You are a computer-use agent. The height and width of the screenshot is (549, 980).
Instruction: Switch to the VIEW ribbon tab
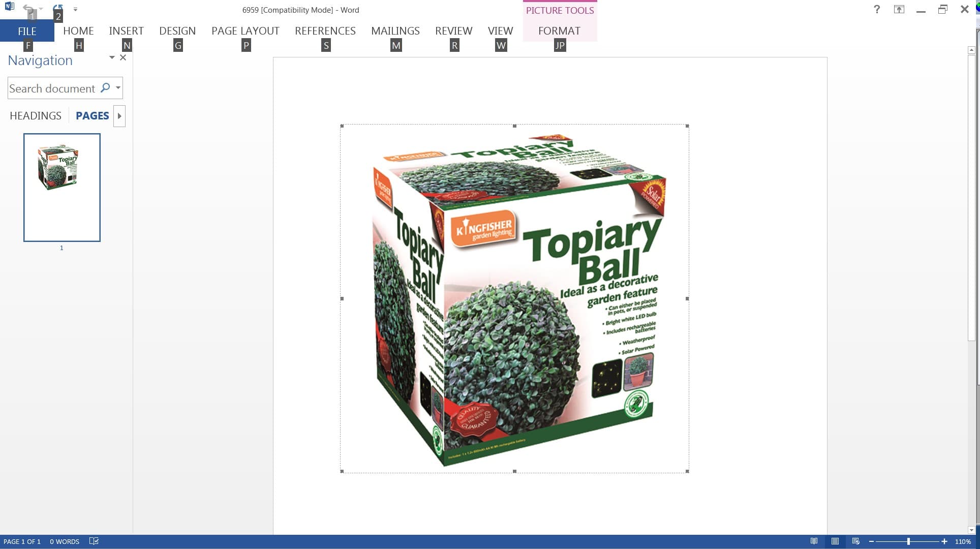tap(501, 31)
